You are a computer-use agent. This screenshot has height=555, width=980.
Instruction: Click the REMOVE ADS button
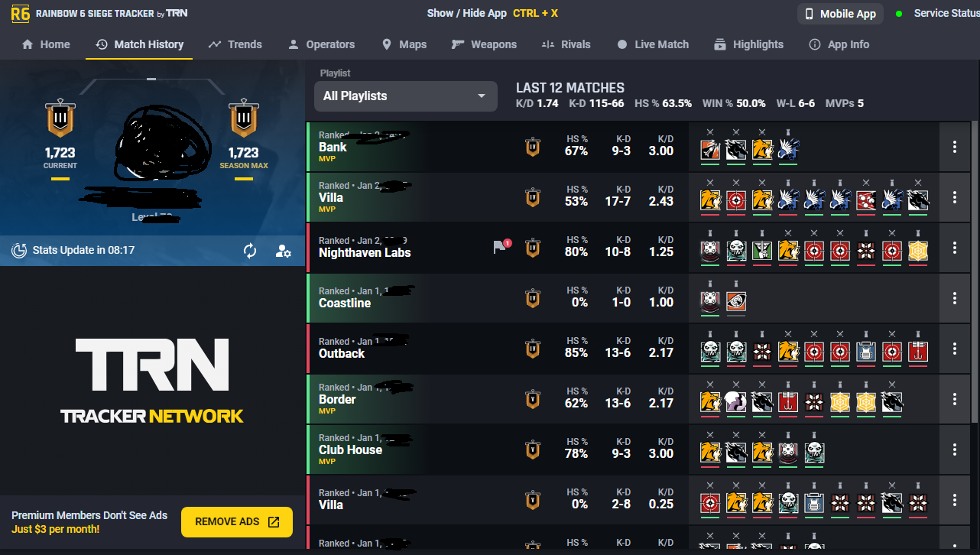point(237,521)
